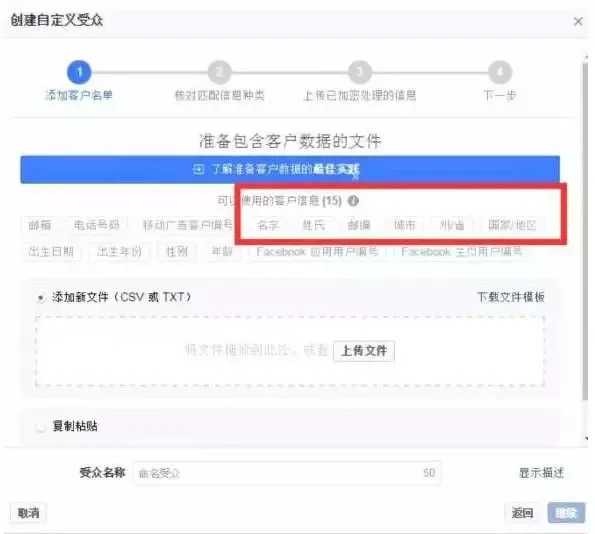The width and height of the screenshot is (595, 534).
Task: Select 添加新文件 (CSV 或 TXT) radio option
Action: [x=41, y=298]
